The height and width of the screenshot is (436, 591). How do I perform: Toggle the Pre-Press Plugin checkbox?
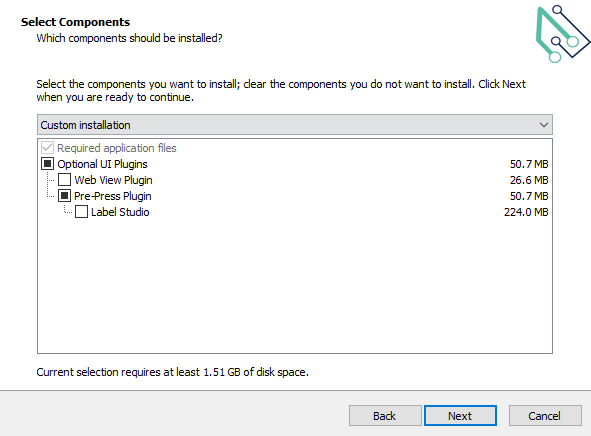click(x=64, y=196)
